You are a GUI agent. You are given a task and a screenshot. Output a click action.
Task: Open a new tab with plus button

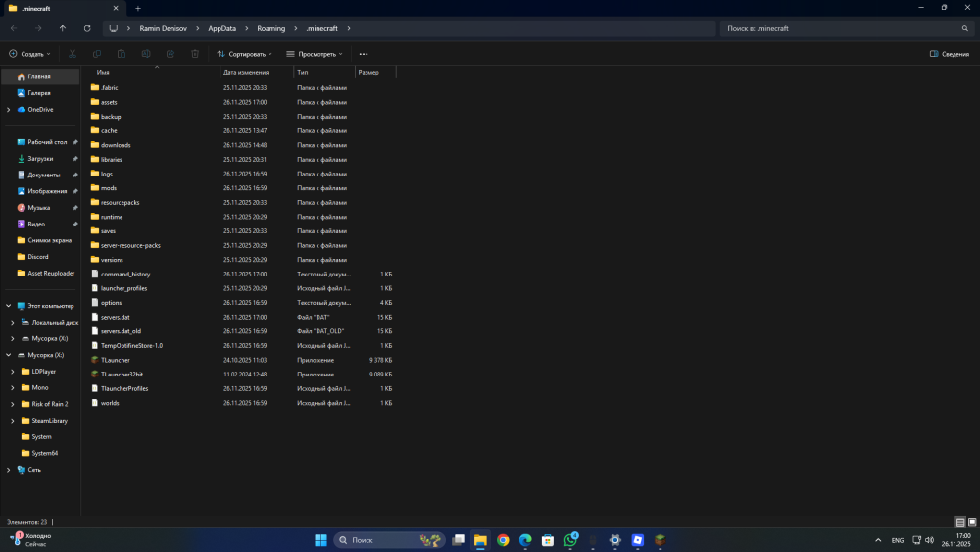click(x=138, y=8)
